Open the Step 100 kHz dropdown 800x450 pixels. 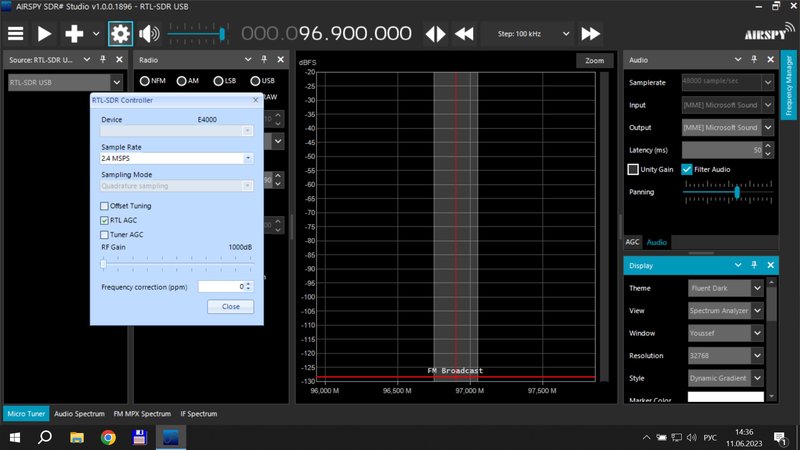(532, 34)
